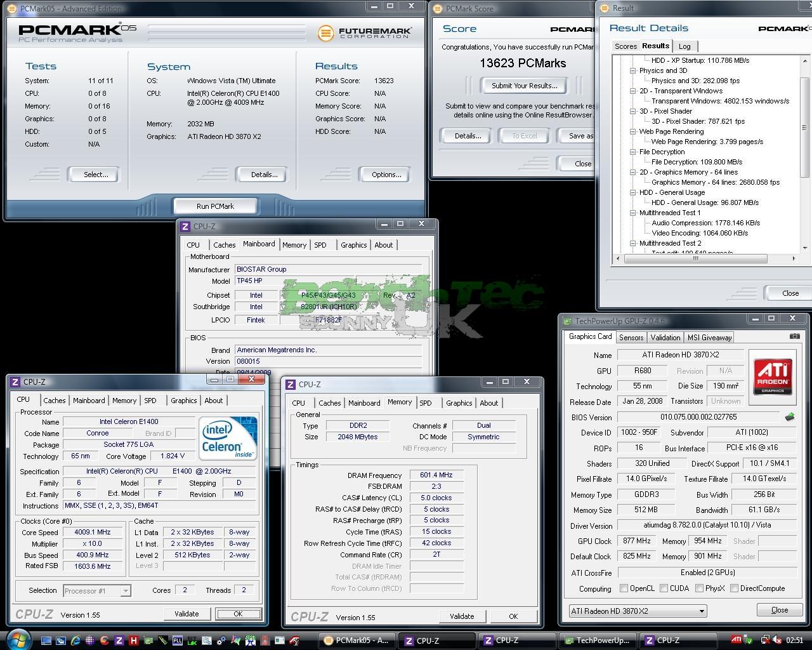Click the PCMark05 taskbar button
This screenshot has width=812, height=650.
click(357, 640)
